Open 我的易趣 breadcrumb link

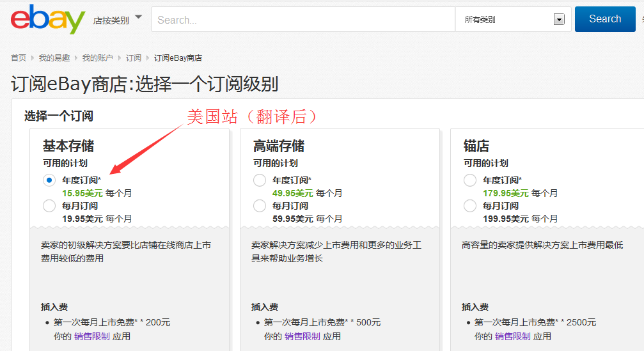(54, 58)
